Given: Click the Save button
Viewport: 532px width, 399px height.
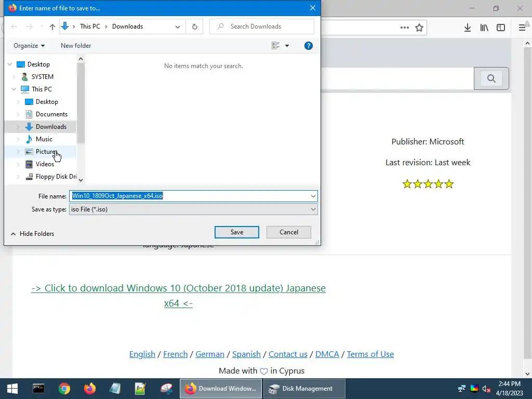Looking at the screenshot, I should tap(237, 232).
